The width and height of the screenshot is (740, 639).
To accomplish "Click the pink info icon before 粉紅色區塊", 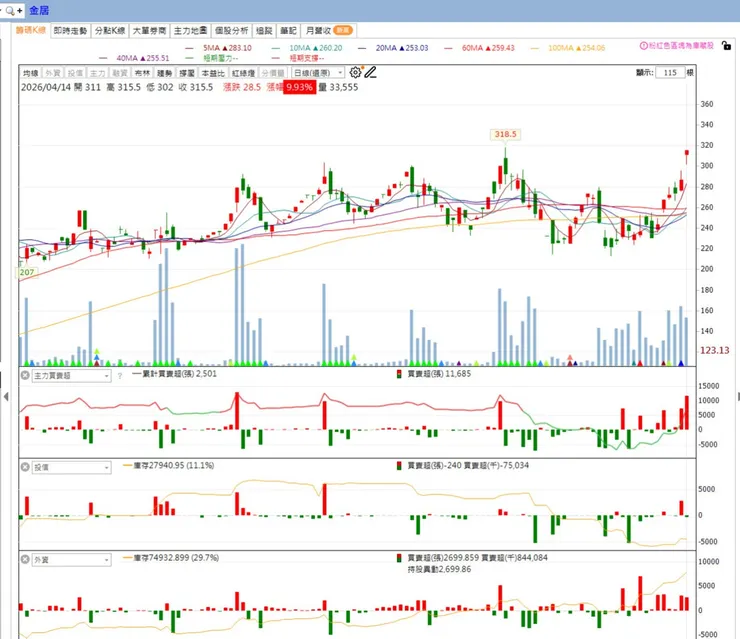I will click(643, 46).
